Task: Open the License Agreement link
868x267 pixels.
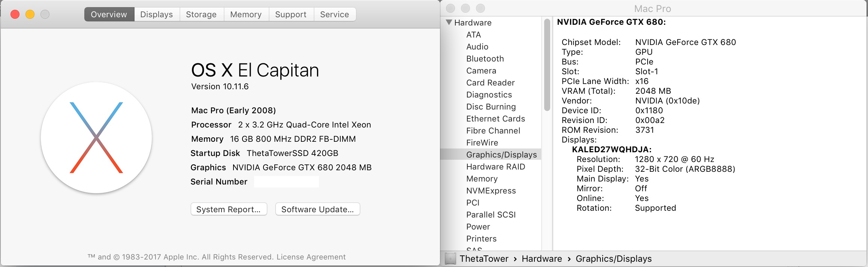Action: coord(311,257)
